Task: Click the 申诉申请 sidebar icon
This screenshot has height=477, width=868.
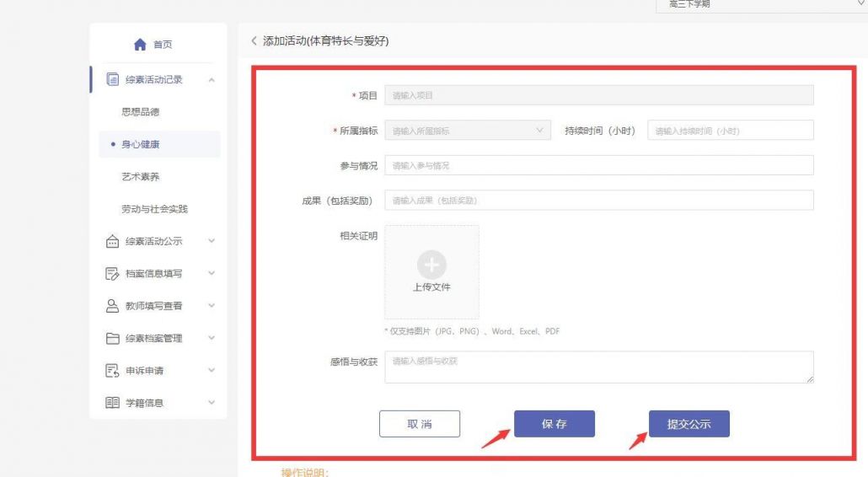Action: pos(112,371)
